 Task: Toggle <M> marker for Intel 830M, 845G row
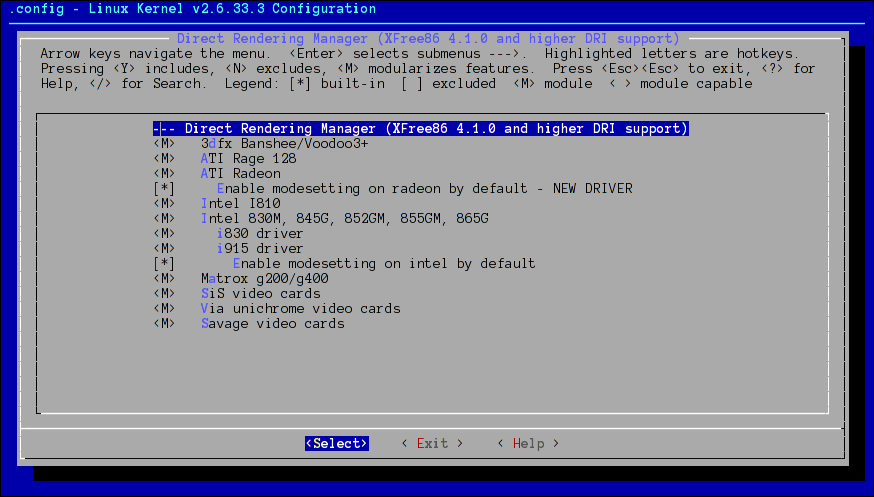[164, 219]
